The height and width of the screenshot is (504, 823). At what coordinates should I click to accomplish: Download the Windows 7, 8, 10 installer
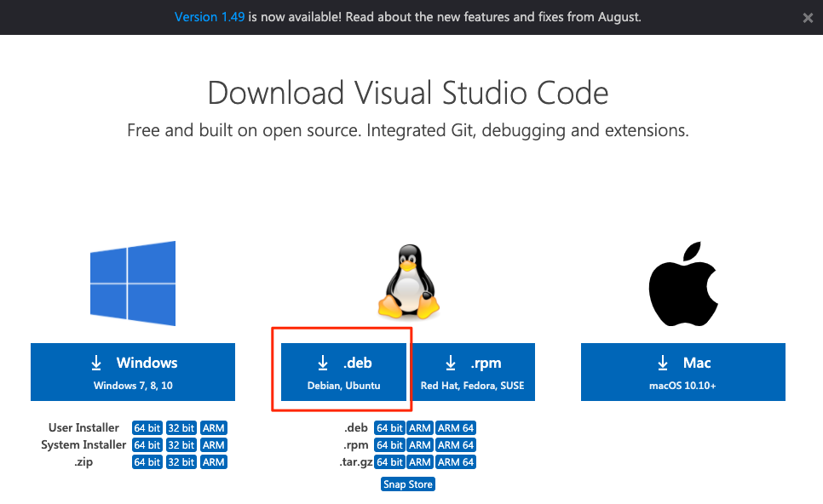(133, 372)
